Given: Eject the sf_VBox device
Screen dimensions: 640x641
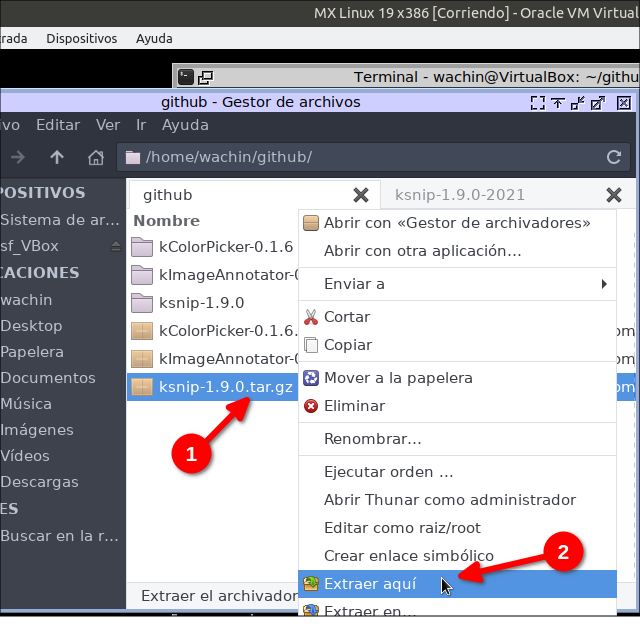Looking at the screenshot, I should [116, 246].
